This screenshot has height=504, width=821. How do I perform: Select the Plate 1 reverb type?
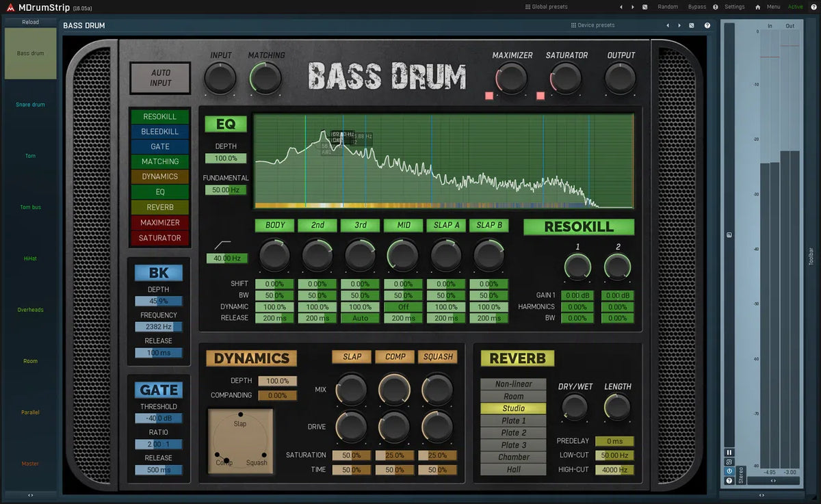[513, 421]
